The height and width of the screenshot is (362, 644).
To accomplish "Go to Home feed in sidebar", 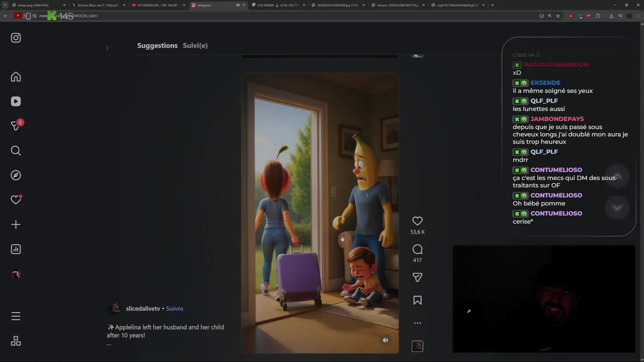I will [16, 77].
